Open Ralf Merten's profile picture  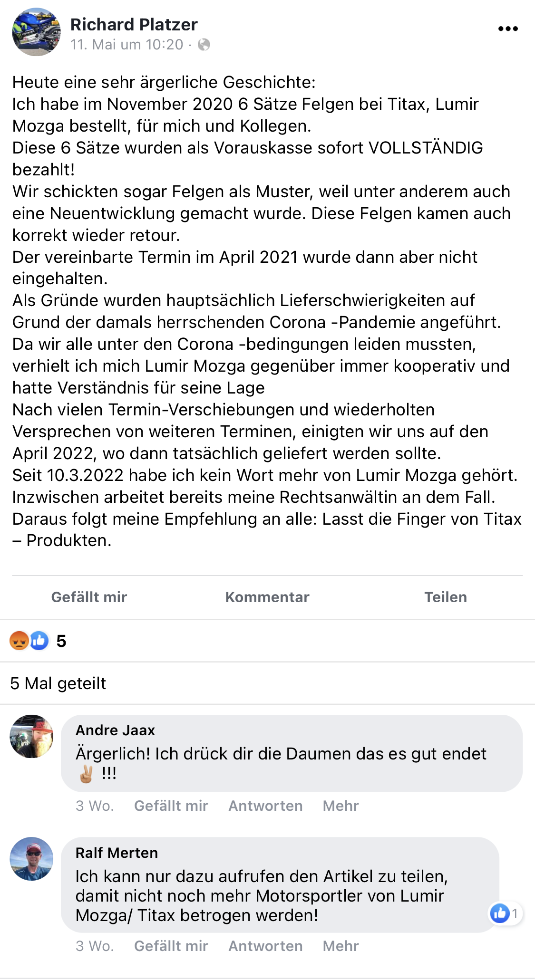[x=31, y=859]
